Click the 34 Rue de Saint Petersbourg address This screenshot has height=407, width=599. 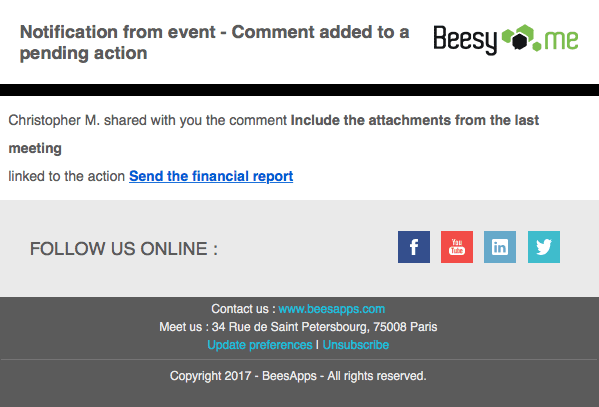[324, 327]
